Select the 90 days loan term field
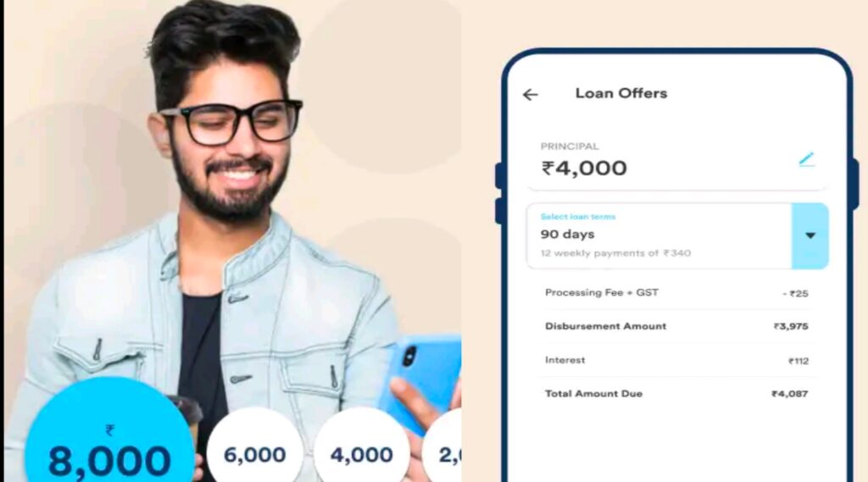This screenshot has width=868, height=482. pyautogui.click(x=659, y=235)
